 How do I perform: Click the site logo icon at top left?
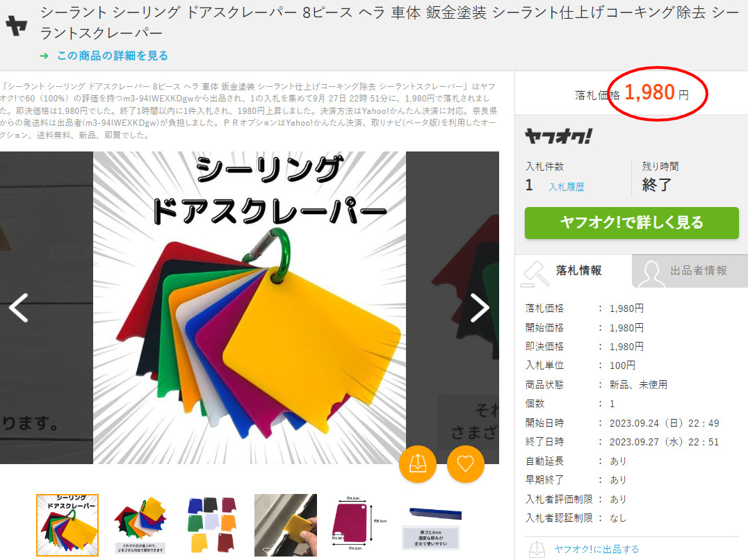pyautogui.click(x=16, y=26)
